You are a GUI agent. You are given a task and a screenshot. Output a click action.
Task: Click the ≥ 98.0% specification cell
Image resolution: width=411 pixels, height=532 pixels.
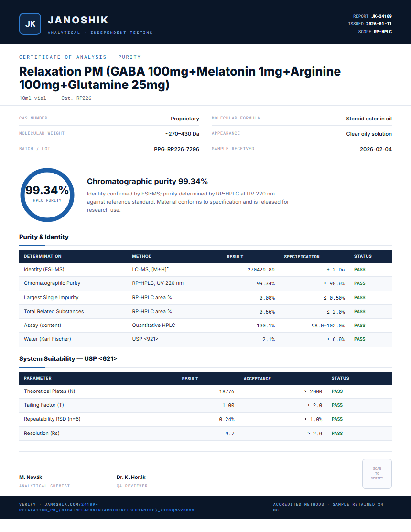point(334,283)
